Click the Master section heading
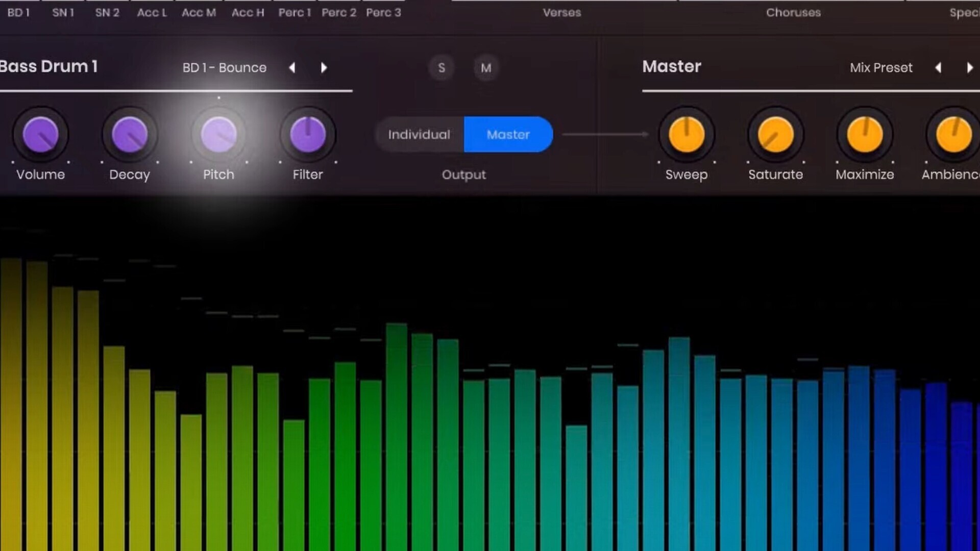Screen dimensions: 980x551 (x=672, y=67)
